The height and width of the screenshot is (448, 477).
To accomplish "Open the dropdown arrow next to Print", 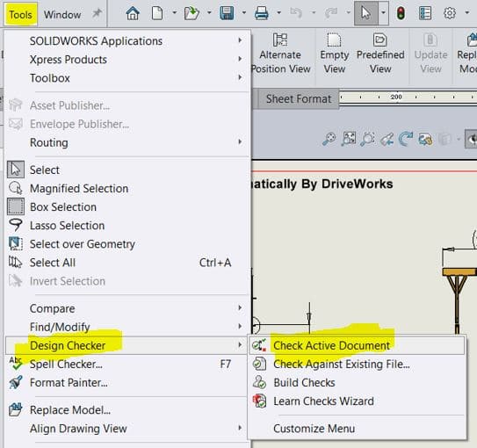I will (278, 13).
